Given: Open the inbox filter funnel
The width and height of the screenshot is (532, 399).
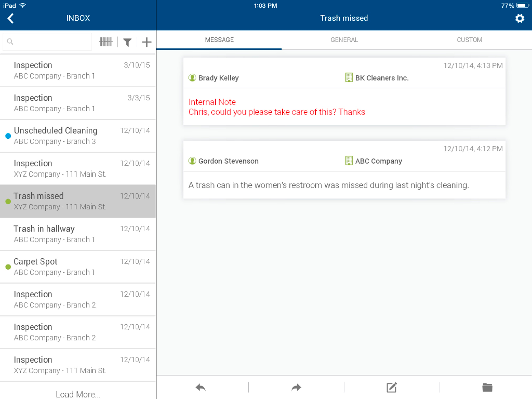Looking at the screenshot, I should [128, 42].
